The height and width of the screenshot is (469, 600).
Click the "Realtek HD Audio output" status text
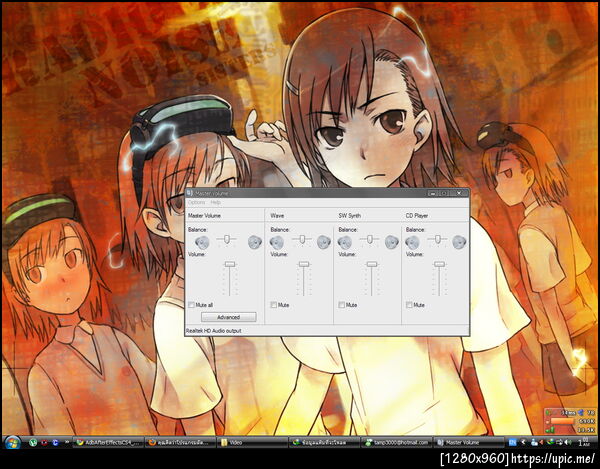coord(214,331)
